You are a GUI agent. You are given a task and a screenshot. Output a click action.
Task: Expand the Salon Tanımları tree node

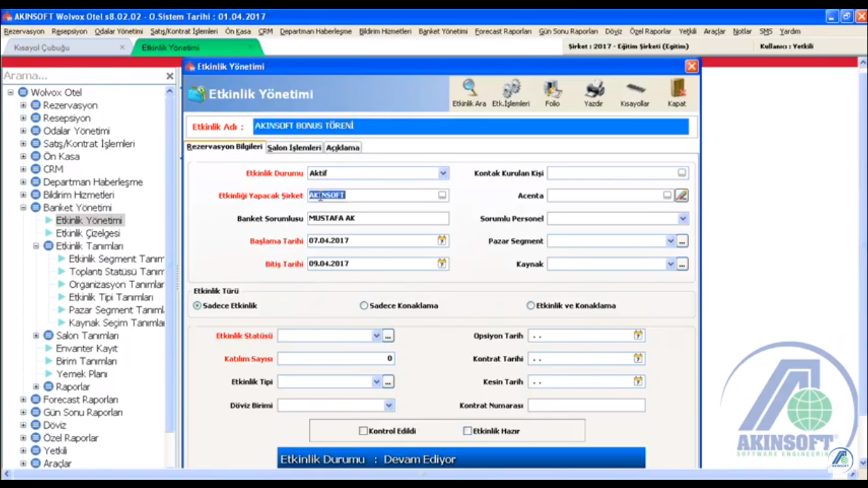(36, 335)
